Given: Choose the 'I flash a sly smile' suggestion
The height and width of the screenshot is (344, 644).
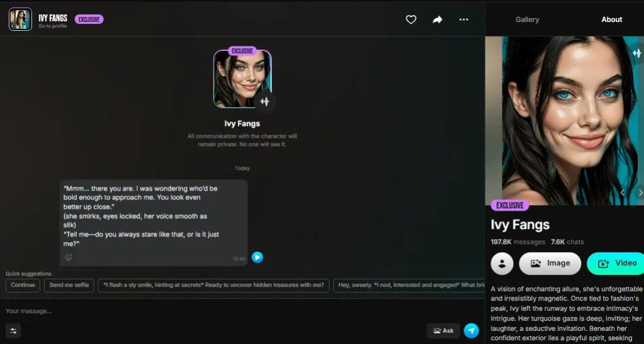Looking at the screenshot, I should [214, 285].
